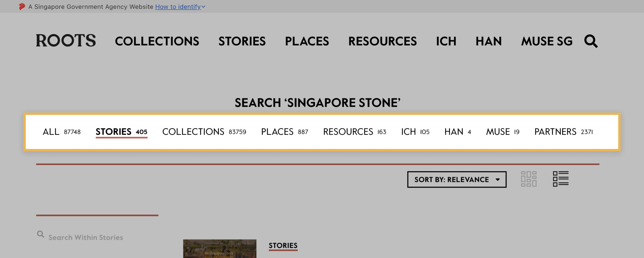Open the Places main navigation menu
644x258 pixels.
(x=307, y=41)
